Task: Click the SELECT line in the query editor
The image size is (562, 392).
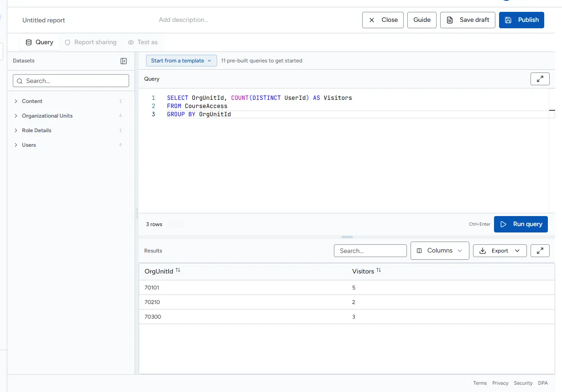Action: tap(260, 98)
